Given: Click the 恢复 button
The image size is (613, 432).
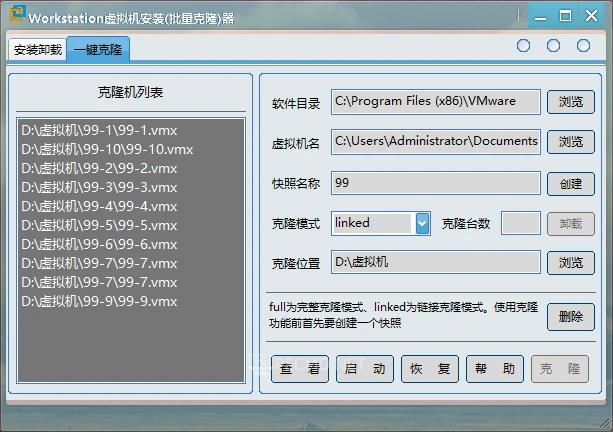Looking at the screenshot, I should coord(430,369).
